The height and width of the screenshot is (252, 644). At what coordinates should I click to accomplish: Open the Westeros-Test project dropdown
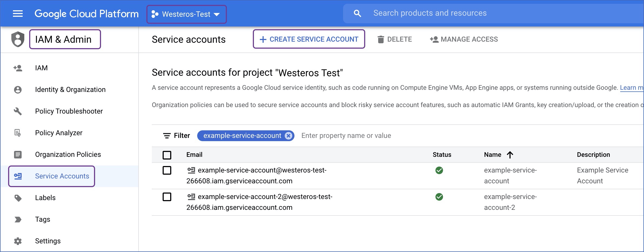[x=186, y=14]
